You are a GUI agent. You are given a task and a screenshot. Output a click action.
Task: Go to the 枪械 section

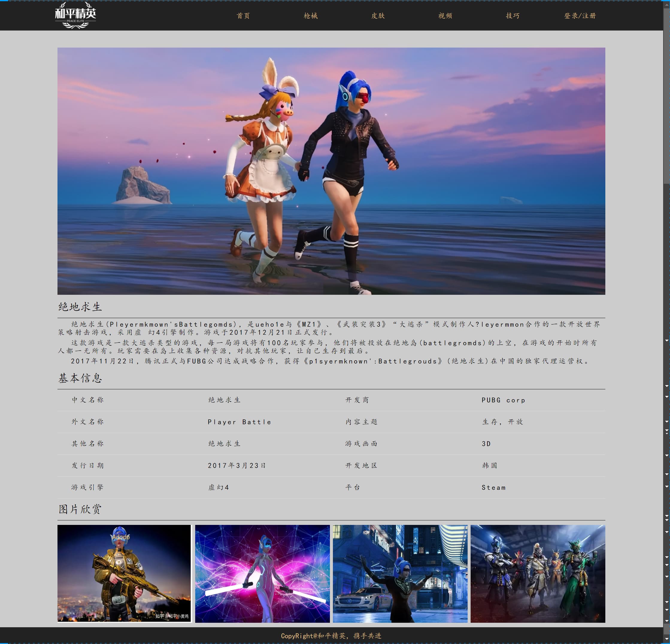311,16
